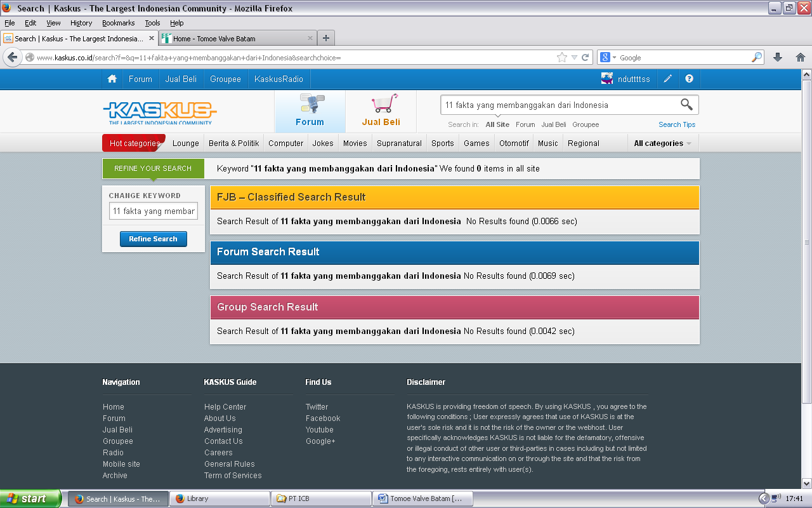Open URL history dropdown arrow
Screen dimensions: 812x508
click(574, 57)
